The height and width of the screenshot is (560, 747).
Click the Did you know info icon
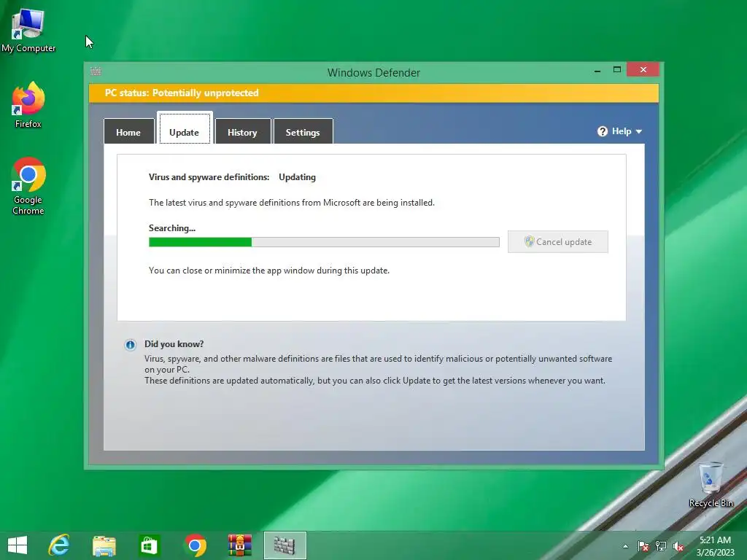coord(130,345)
